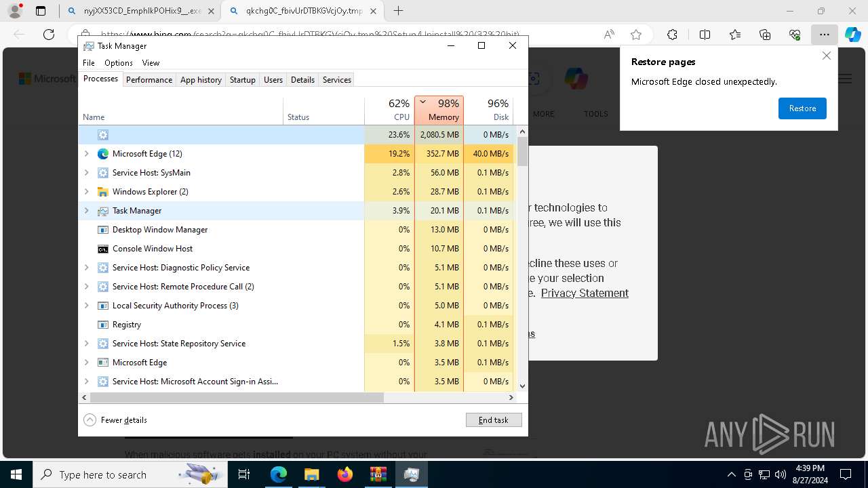Viewport: 868px width, 488px height.
Task: Open Edge Favorites list icon
Action: [735, 35]
